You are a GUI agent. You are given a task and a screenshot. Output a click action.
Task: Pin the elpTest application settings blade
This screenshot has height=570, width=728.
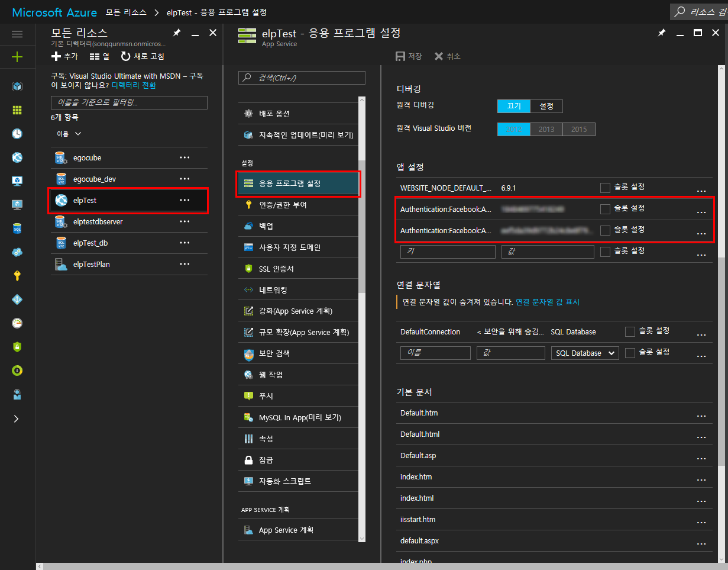[661, 33]
